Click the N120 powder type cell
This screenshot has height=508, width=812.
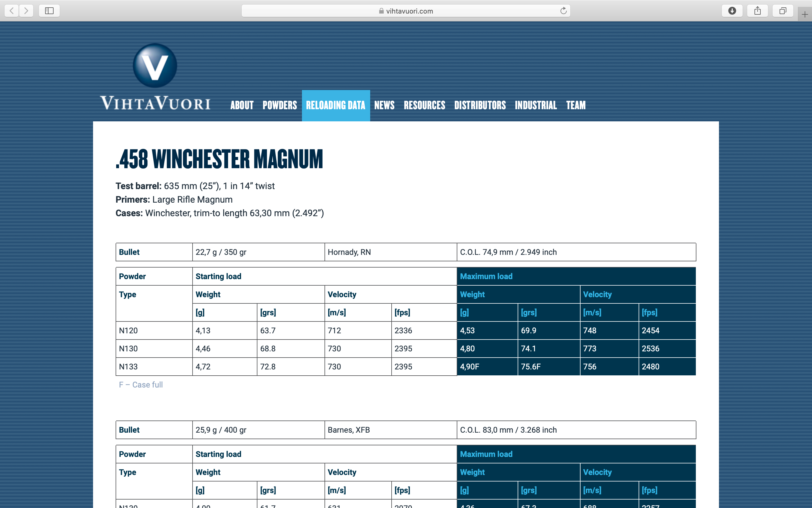(x=154, y=330)
